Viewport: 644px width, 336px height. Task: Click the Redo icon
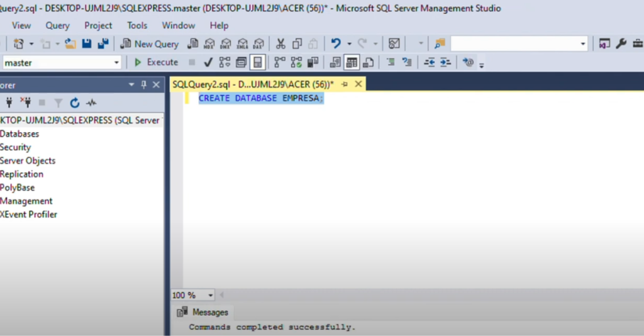pyautogui.click(x=362, y=43)
